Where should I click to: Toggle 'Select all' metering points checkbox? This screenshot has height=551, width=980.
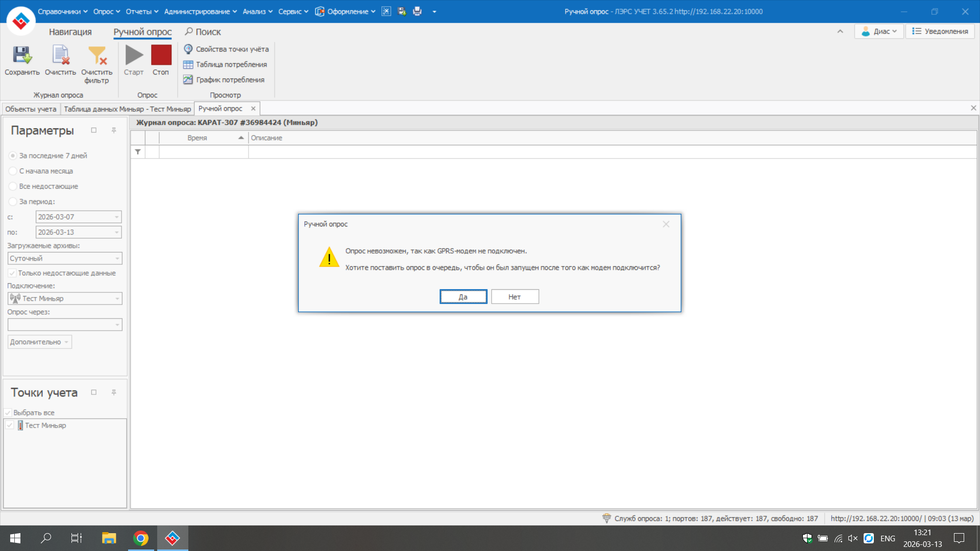8,412
